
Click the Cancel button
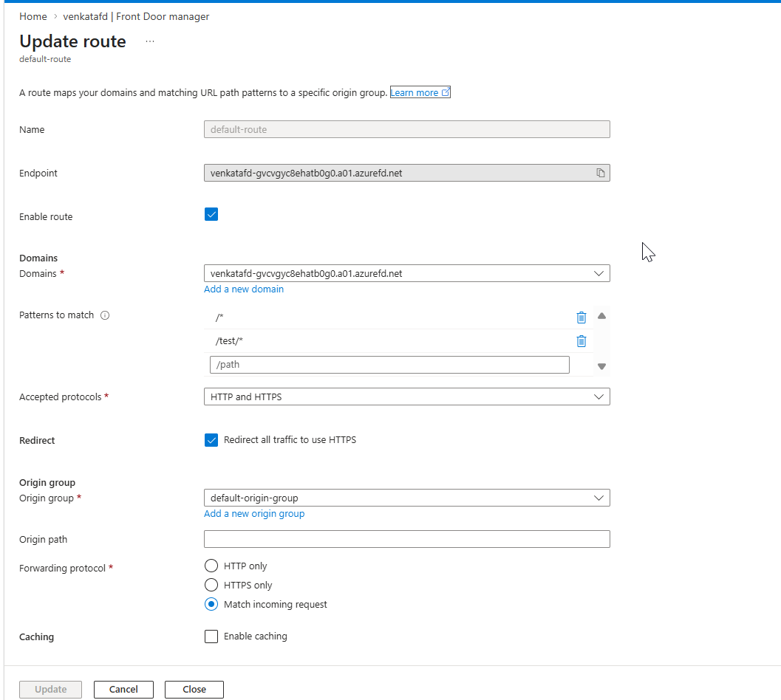(x=123, y=690)
